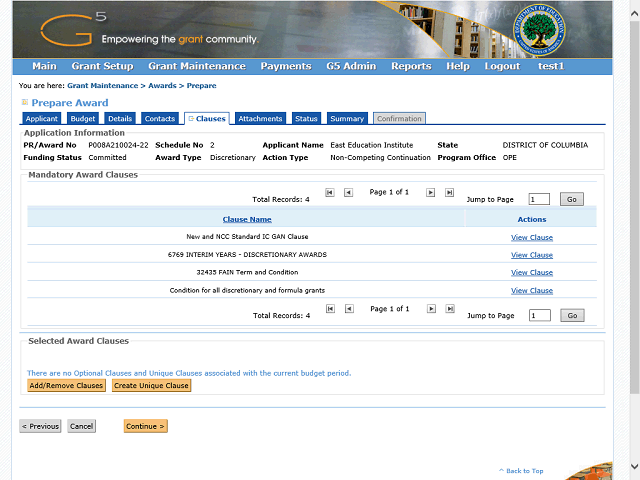Image resolution: width=640 pixels, height=480 pixels.
Task: Click the Create Unique Clause button
Action: coord(151,385)
